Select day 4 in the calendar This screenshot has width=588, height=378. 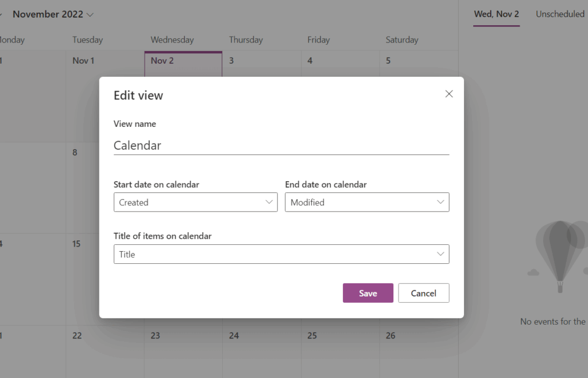click(340, 64)
